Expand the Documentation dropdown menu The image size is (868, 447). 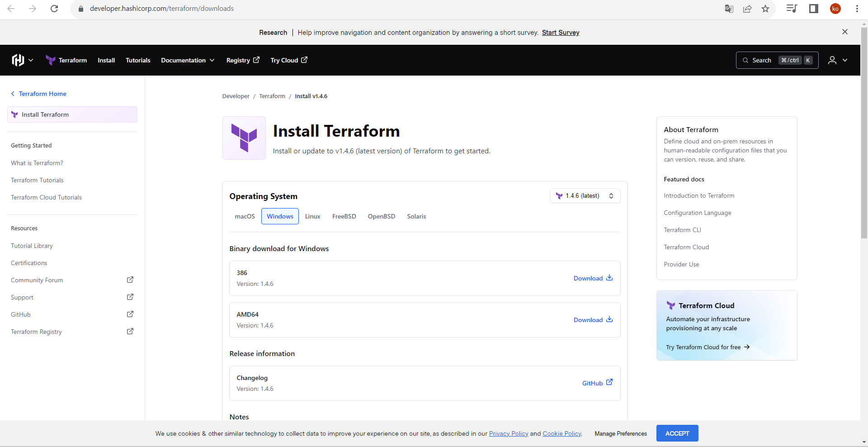188,60
